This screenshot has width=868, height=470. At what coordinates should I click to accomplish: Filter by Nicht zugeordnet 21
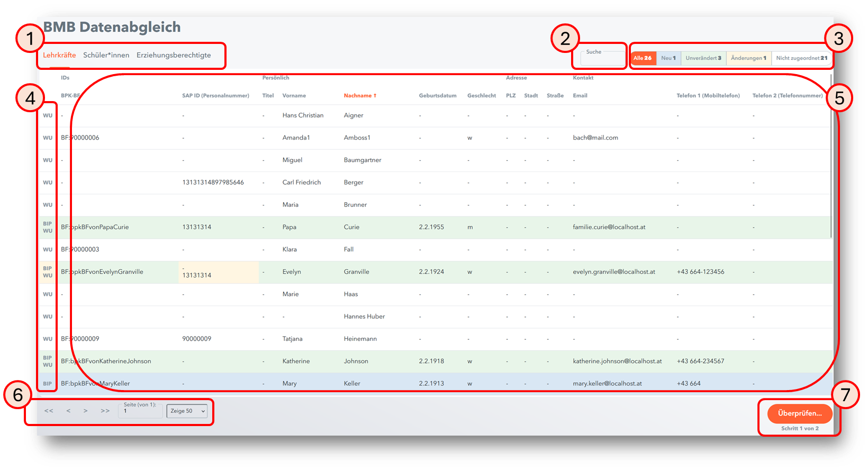(801, 58)
